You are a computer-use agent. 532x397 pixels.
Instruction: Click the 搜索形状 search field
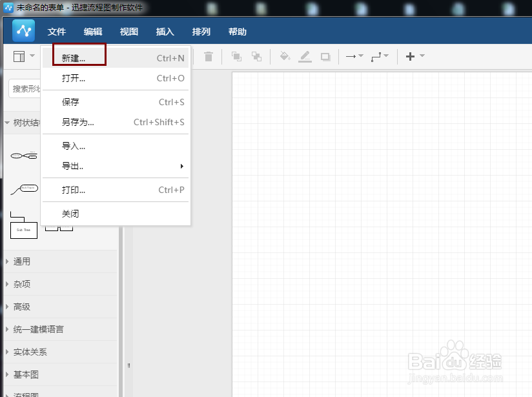coord(25,89)
